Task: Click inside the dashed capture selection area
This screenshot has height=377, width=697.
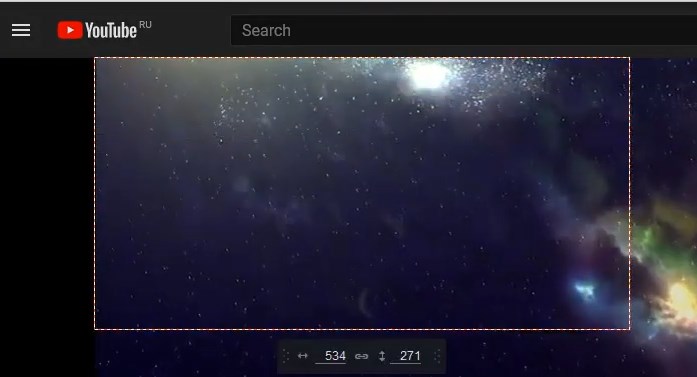Action: (x=362, y=193)
